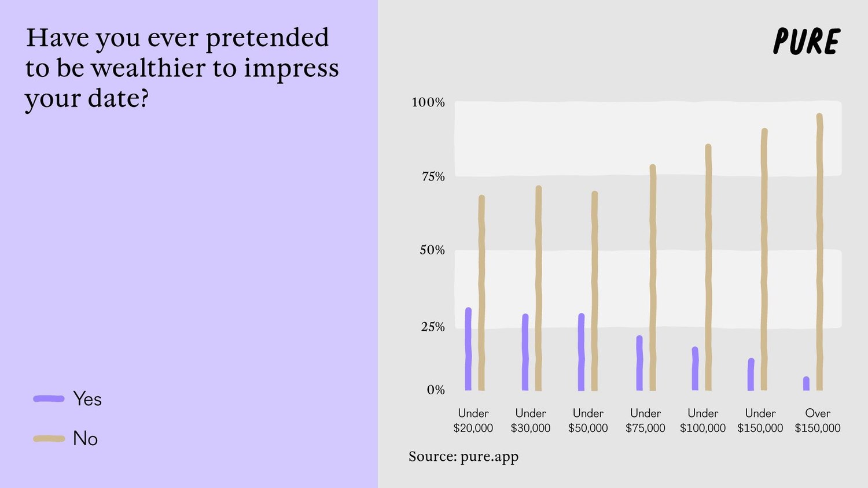This screenshot has height=488, width=868.
Task: Click the No bar for Under $100,000
Action: click(x=708, y=268)
